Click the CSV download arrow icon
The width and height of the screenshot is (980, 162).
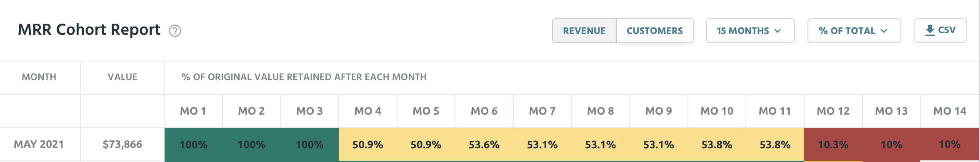(930, 30)
